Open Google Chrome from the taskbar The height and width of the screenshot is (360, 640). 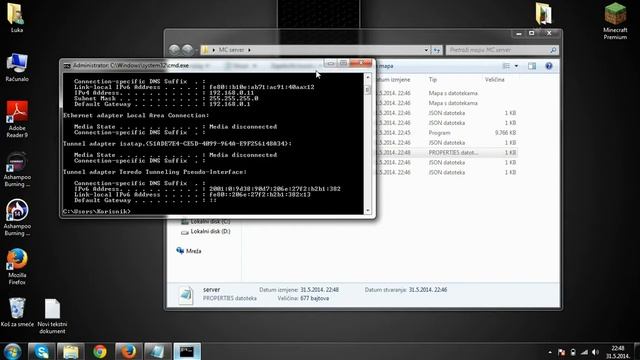pyautogui.click(x=100, y=351)
